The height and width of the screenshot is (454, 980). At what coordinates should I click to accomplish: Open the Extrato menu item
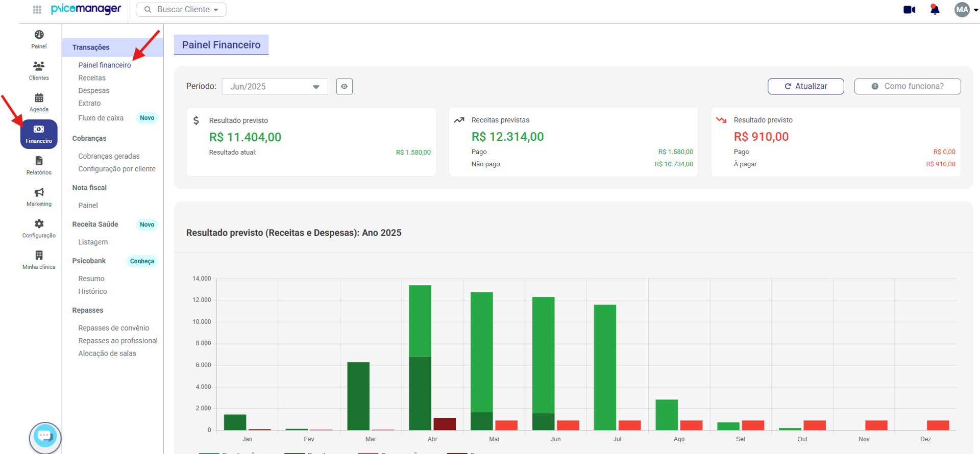(89, 103)
